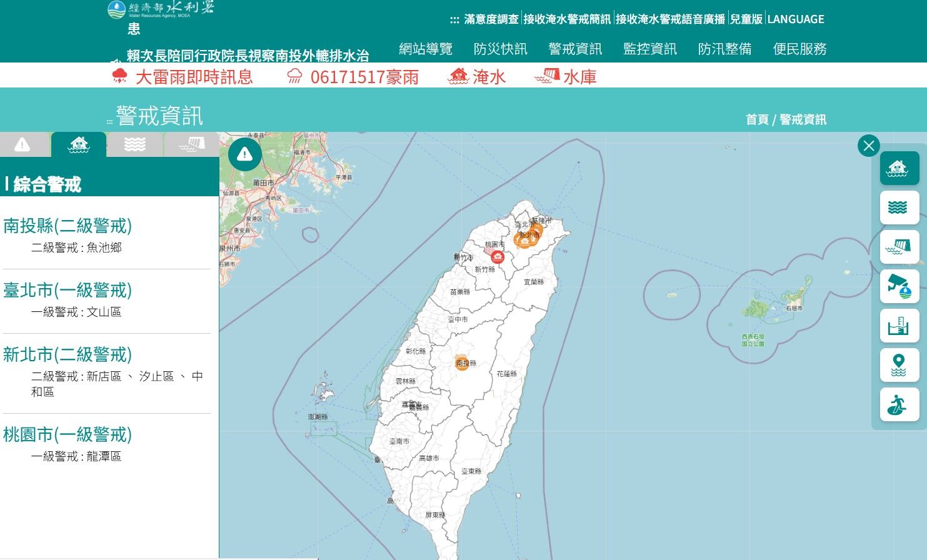Viewport: 927px width, 560px height.
Task: Open the 防災快訊 menu
Action: point(501,49)
